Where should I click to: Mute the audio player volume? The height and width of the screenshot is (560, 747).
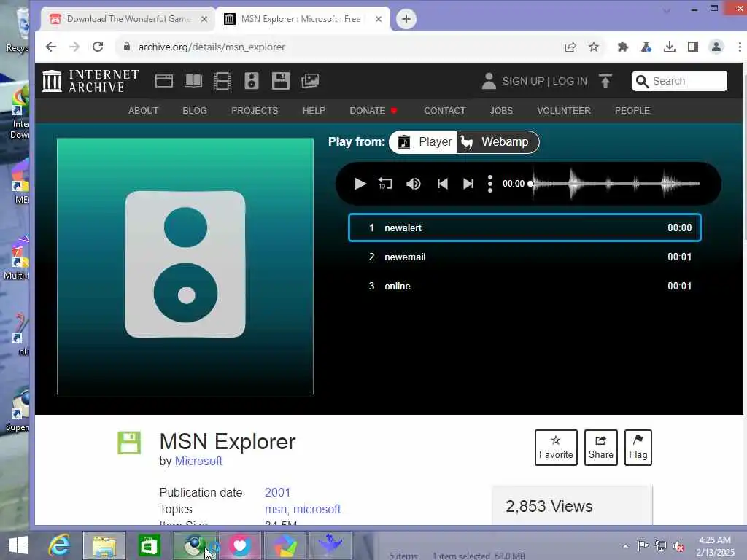413,184
